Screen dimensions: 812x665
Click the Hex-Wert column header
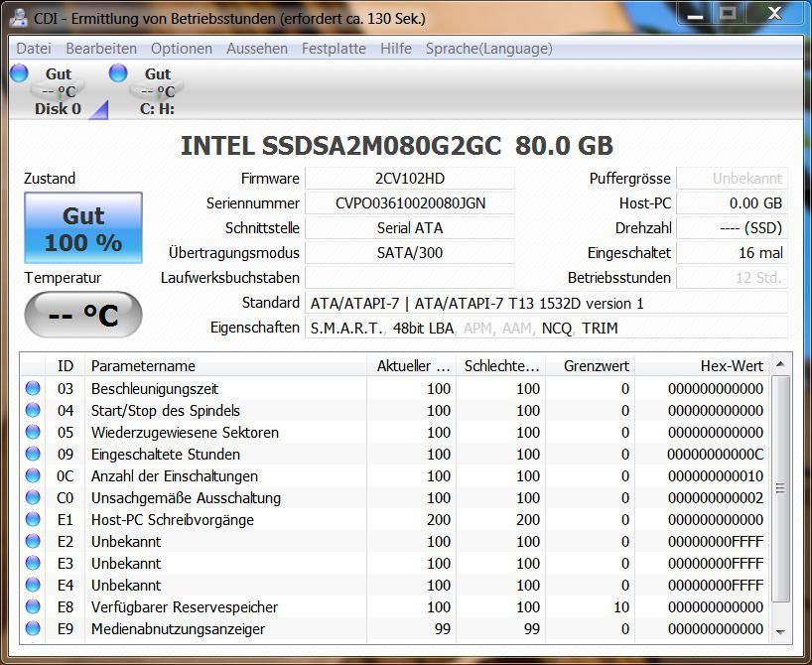tap(703, 365)
